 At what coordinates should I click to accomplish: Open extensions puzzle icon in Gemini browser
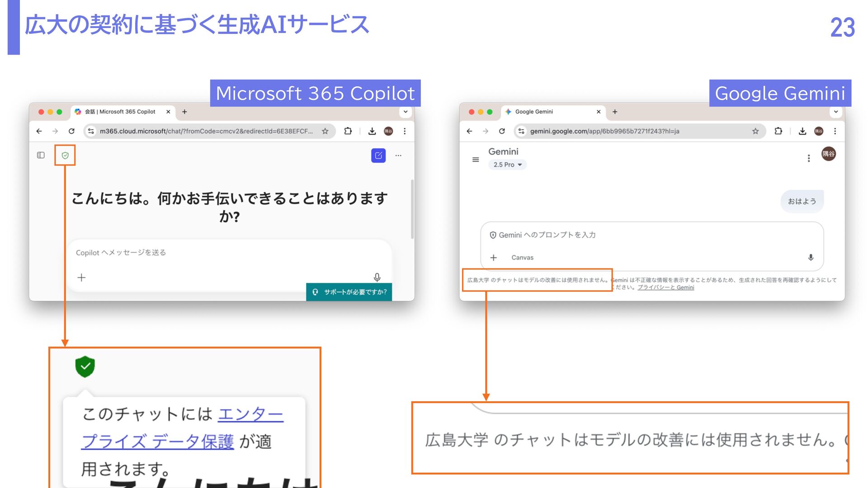778,131
